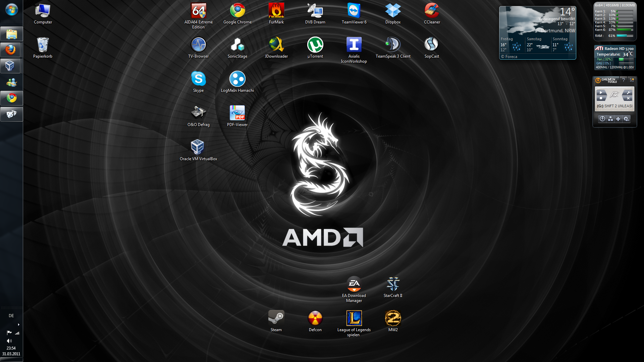The width and height of the screenshot is (644, 362).
Task: Click the speaker volume tray icon
Action: [x=9, y=341]
